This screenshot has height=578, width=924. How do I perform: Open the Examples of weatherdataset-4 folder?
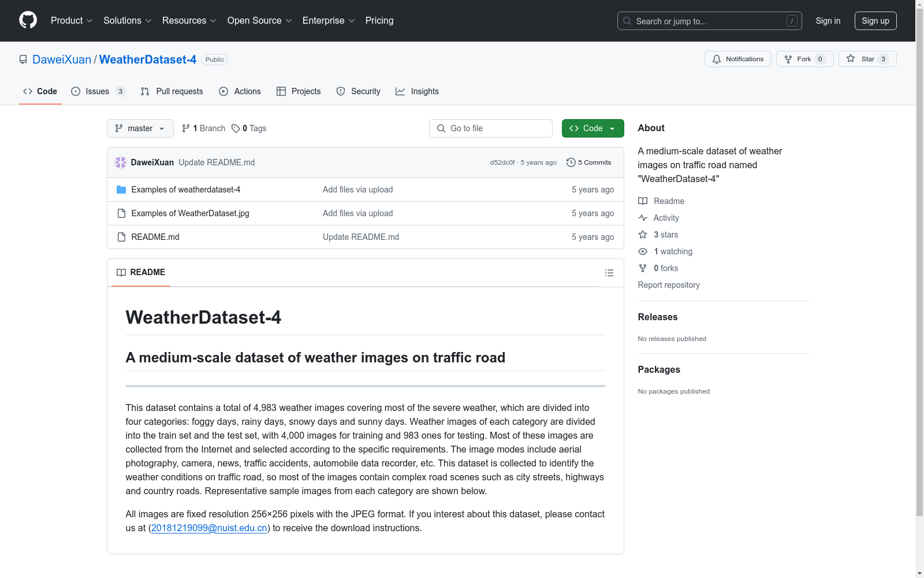pos(186,190)
